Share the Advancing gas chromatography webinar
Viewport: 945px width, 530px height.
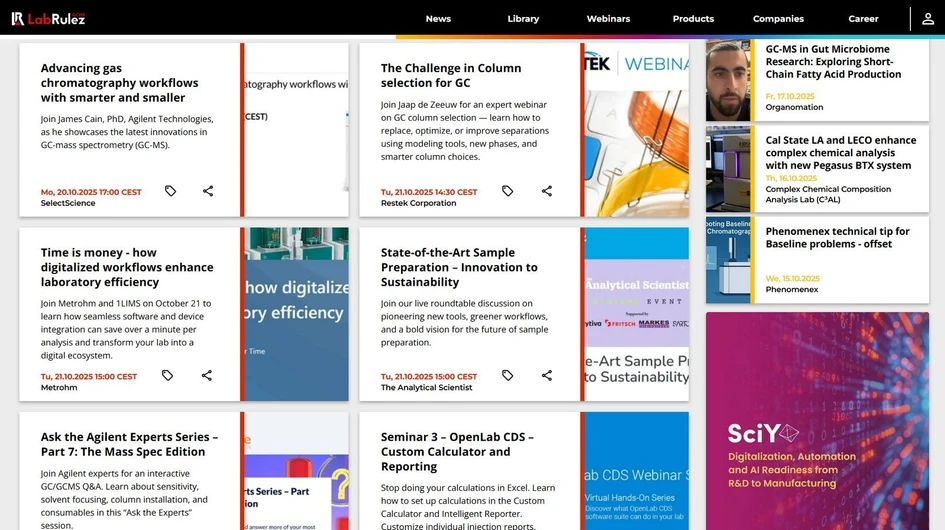click(208, 191)
